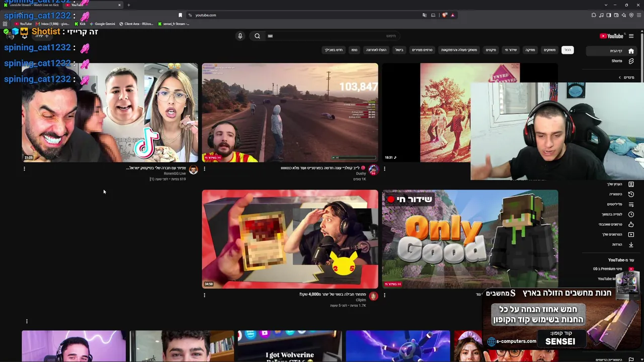Open the Brave Wallet toolbar icon

616,15
